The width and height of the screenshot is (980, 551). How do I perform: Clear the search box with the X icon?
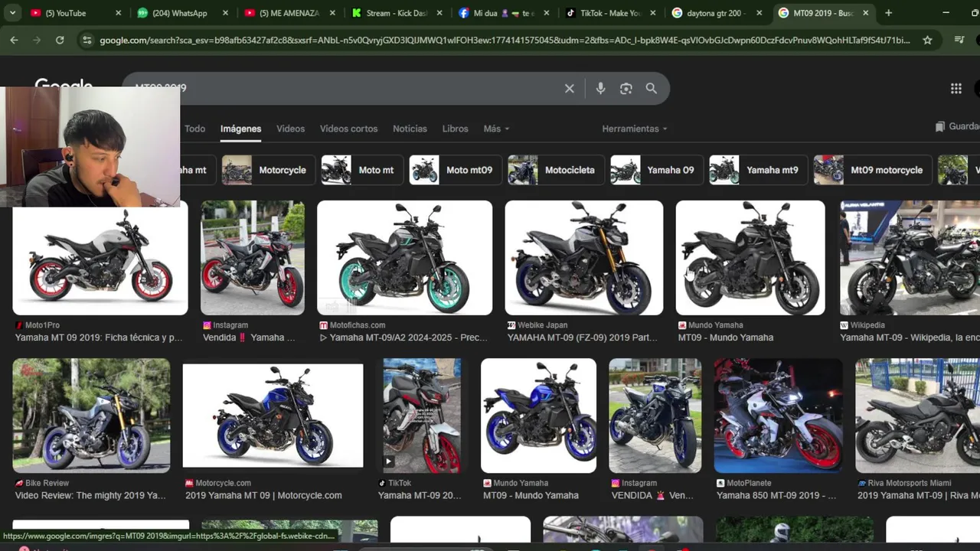click(570, 89)
